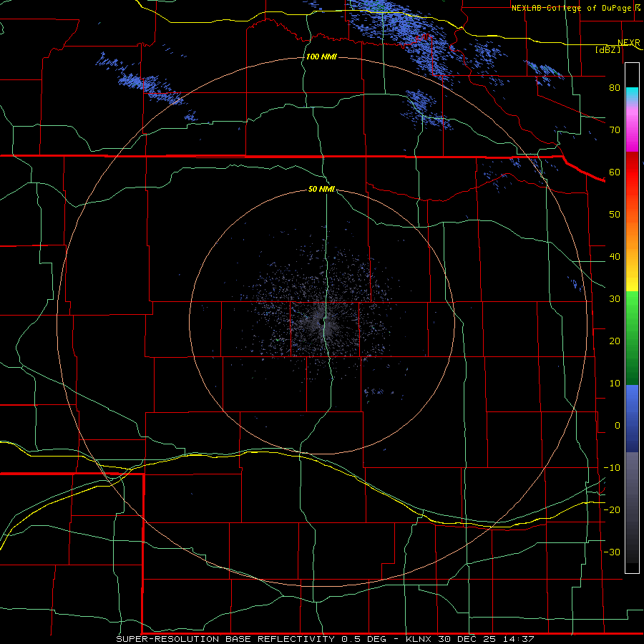This screenshot has height=644, width=644.
Task: Click the NEXLAB-College of DuPage title text
Action: click(573, 8)
